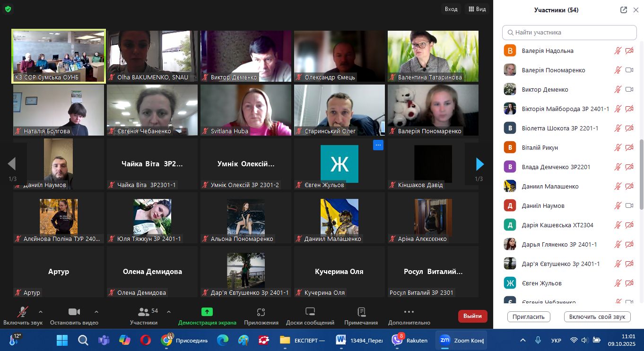
Task: Toggle the Участники participants panel button
Action: (144, 312)
